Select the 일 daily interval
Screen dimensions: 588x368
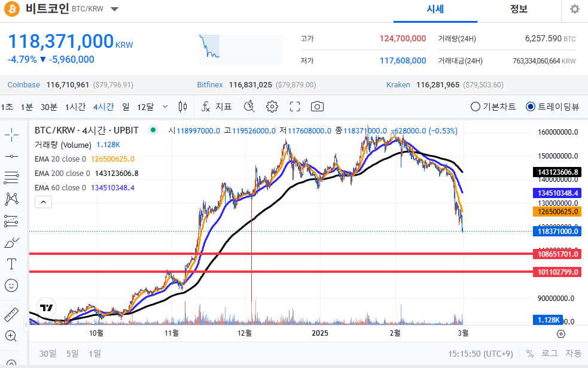click(126, 107)
